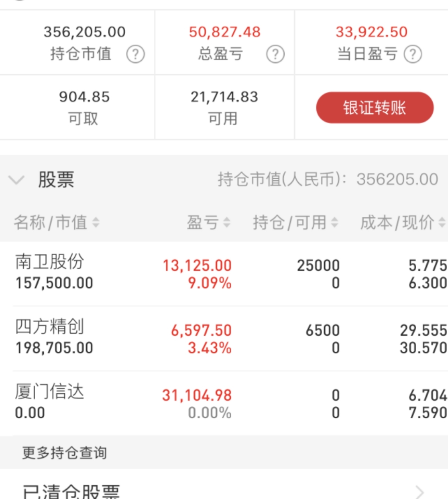Tap the 已清仓股票 entry label

click(71, 491)
